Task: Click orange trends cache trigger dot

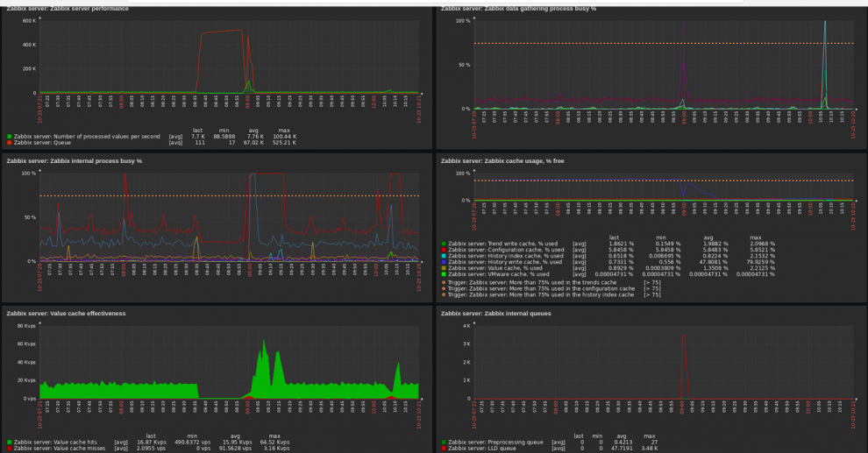Action: click(x=444, y=282)
